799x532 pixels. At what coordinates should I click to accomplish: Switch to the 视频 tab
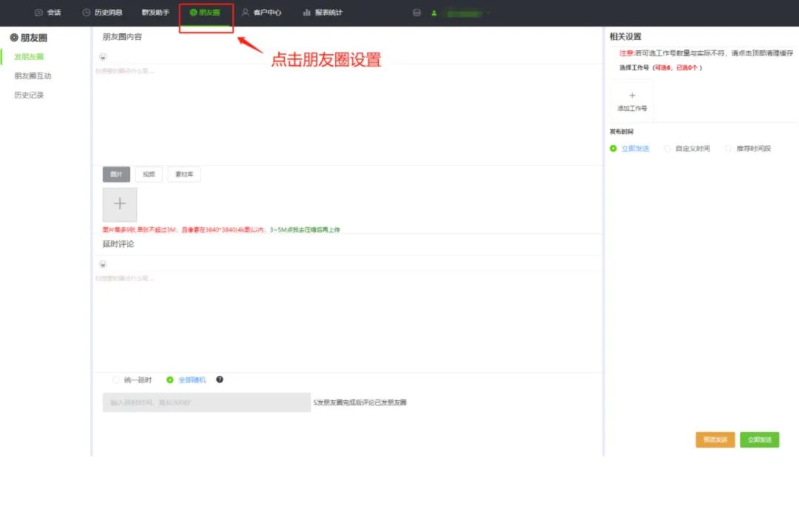(x=149, y=174)
